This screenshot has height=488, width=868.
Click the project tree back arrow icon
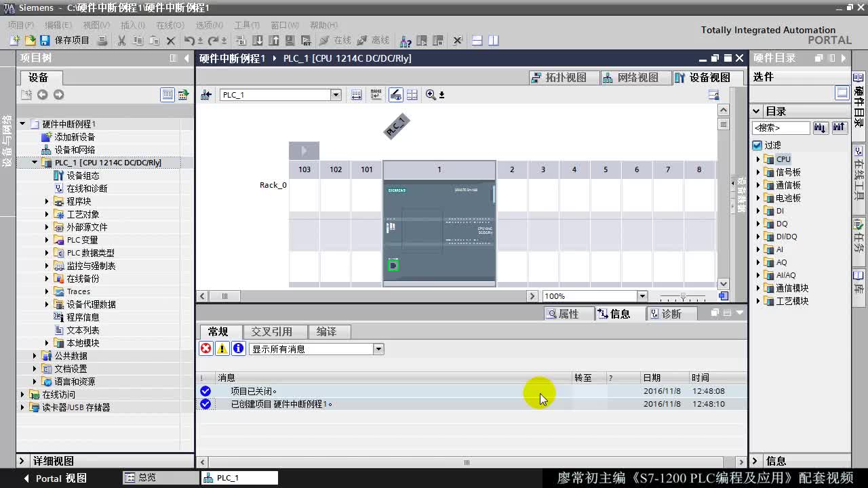42,95
